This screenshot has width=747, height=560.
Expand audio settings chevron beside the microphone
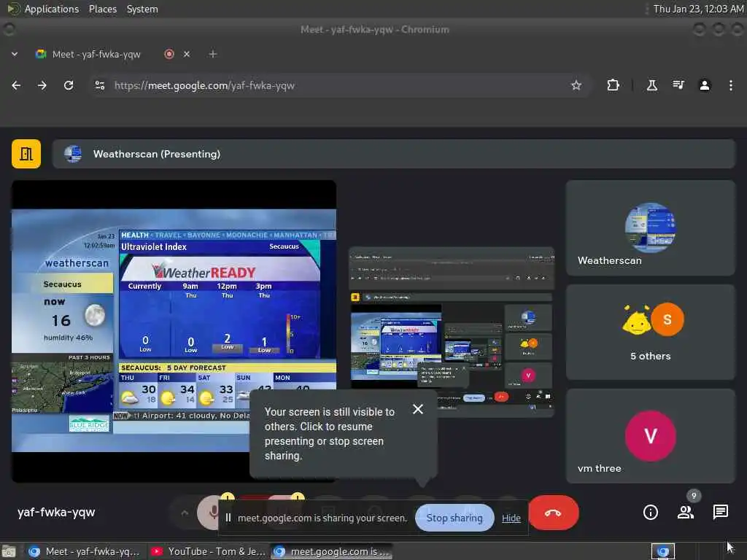tap(185, 513)
